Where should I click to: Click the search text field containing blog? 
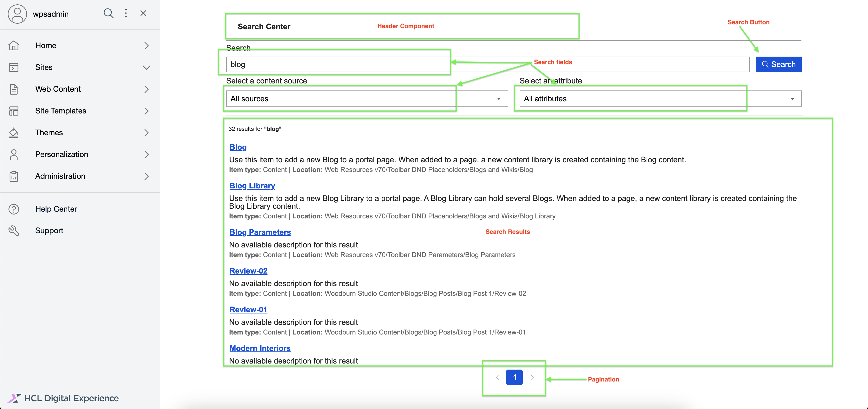pos(487,64)
